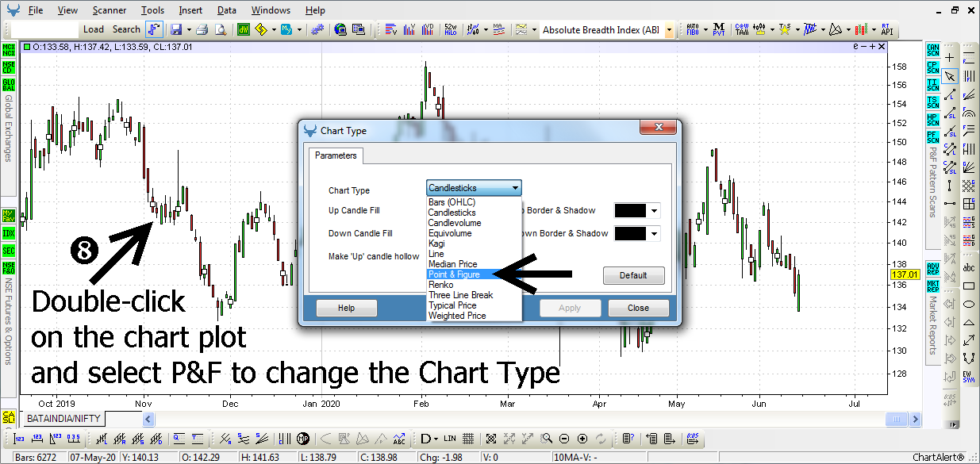
Task: Open dropdown next to the TAS star icon
Action: [x=797, y=30]
